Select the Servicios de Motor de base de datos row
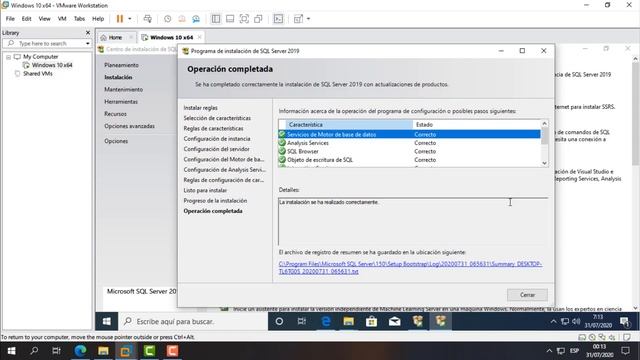 pos(409,134)
